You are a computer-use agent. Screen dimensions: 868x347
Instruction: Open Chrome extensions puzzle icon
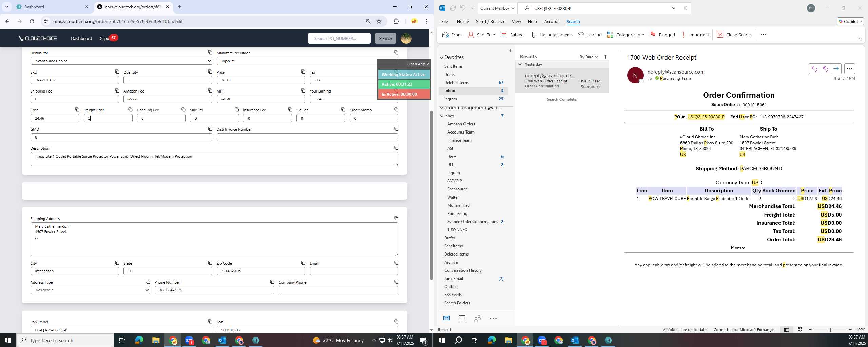[396, 21]
